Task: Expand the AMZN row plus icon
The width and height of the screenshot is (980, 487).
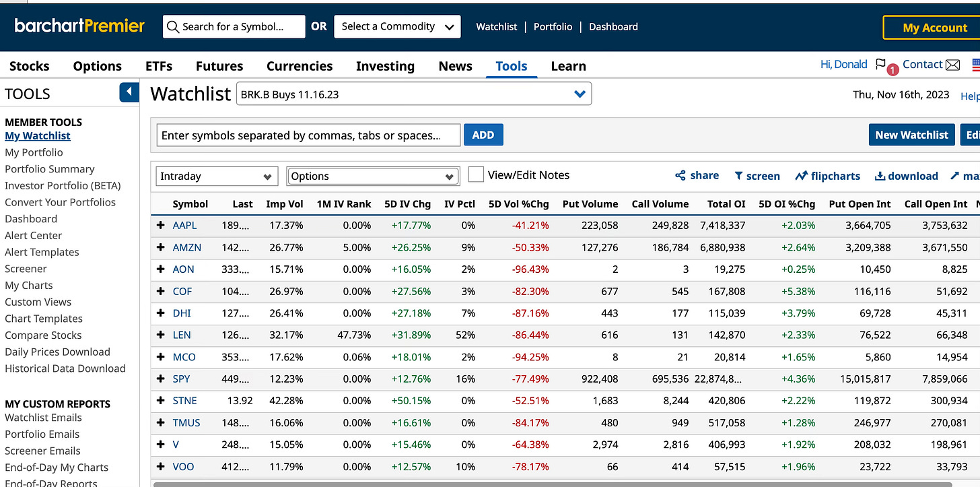Action: click(x=160, y=247)
